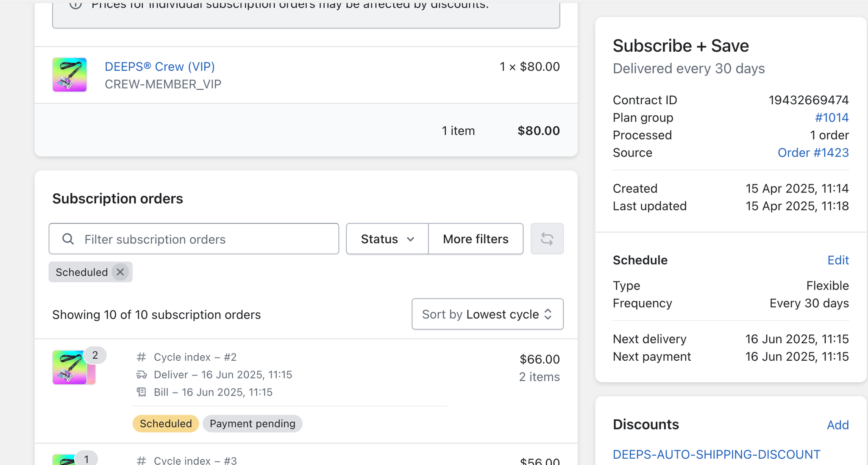Click the cycle index hash icon
The image size is (868, 465).
coord(141,357)
